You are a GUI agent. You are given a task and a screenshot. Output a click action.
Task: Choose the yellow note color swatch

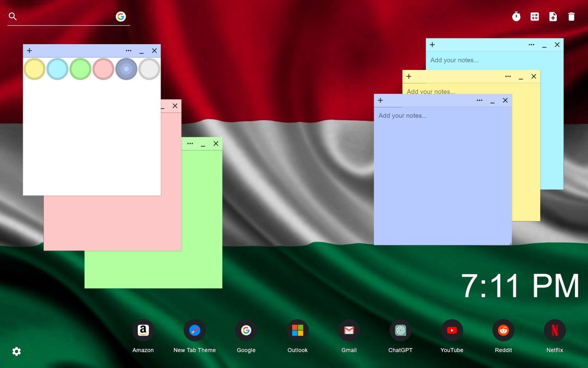coord(34,69)
